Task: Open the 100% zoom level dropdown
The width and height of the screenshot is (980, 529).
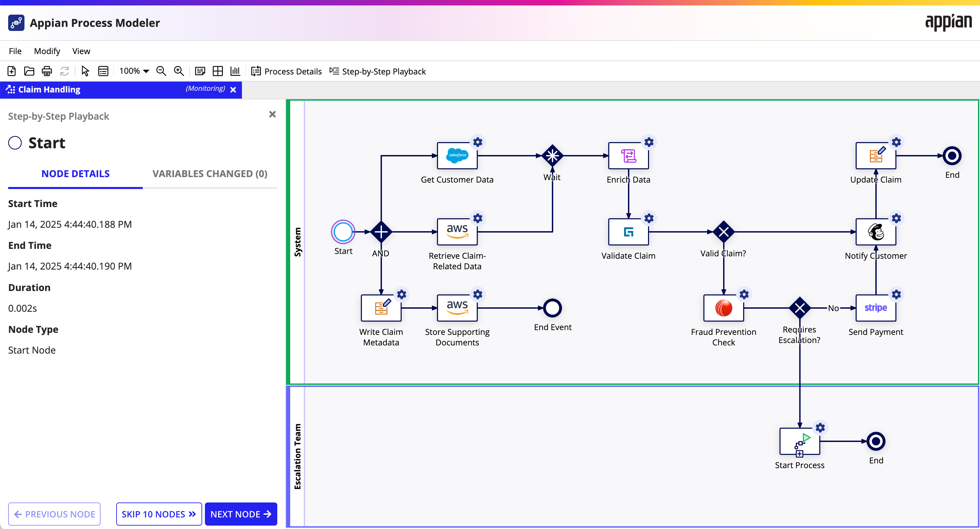Action: tap(134, 71)
